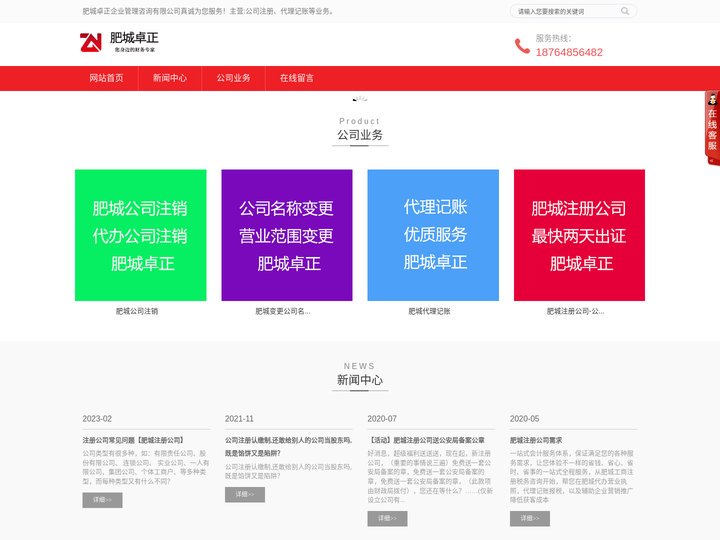Screen dimensions: 720x540
Task: Click 详细 button under 2021-11 news
Action: point(245,495)
